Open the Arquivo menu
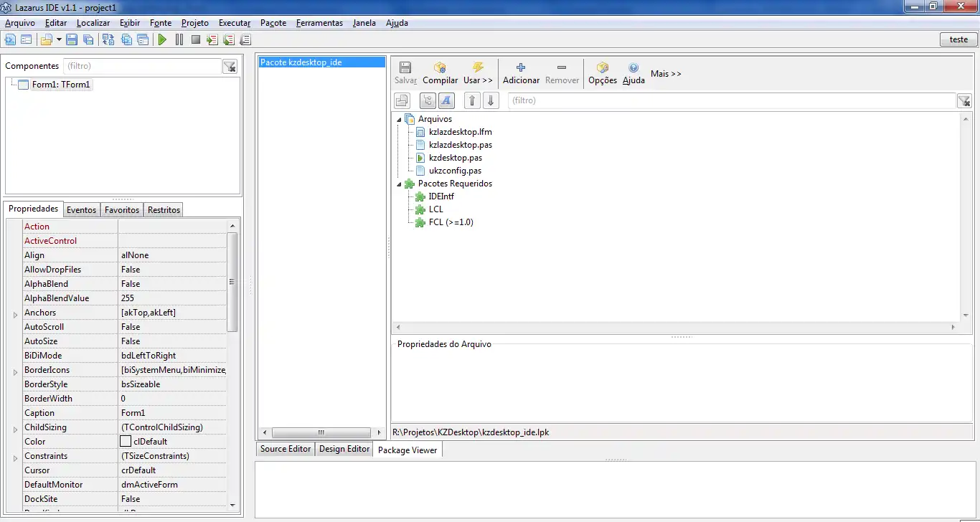Image resolution: width=980 pixels, height=522 pixels. (x=20, y=23)
